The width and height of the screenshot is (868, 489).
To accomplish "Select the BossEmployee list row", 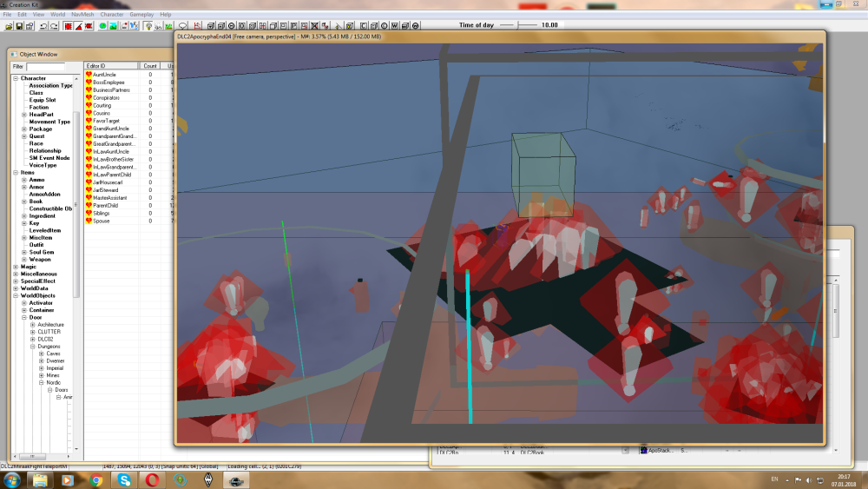I will 128,83.
